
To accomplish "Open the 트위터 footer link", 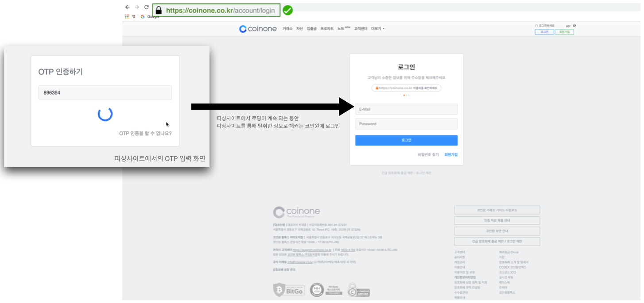I will [503, 288].
